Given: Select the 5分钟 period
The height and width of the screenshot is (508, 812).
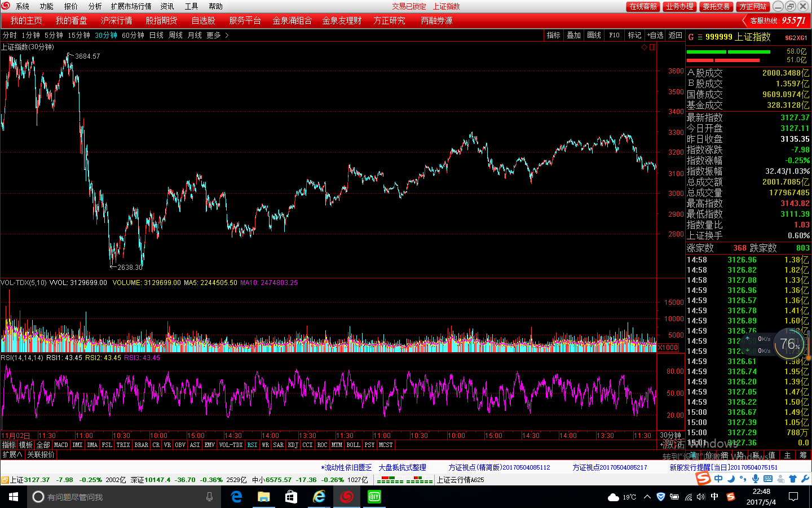Looking at the screenshot, I should pyautogui.click(x=54, y=35).
